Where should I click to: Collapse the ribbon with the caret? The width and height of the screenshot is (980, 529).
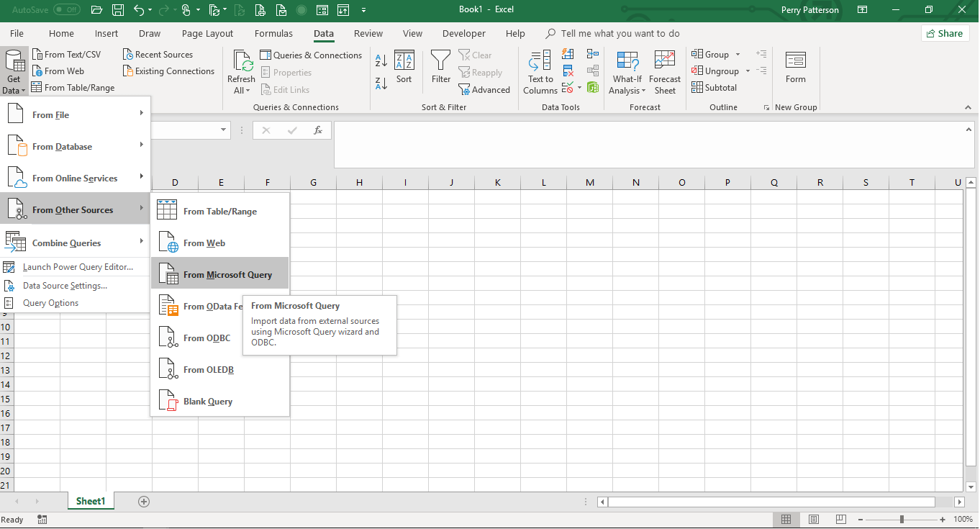968,107
